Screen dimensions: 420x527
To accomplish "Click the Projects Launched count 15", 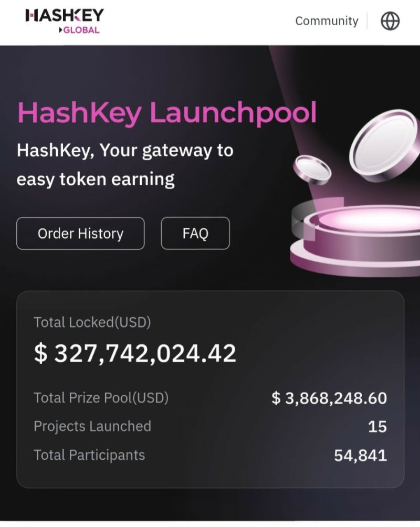I will click(377, 427).
